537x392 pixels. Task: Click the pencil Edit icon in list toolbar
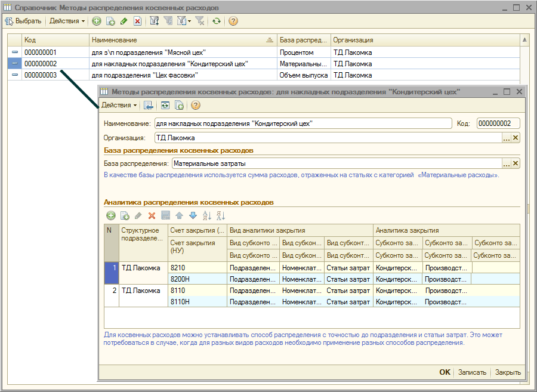click(x=124, y=21)
